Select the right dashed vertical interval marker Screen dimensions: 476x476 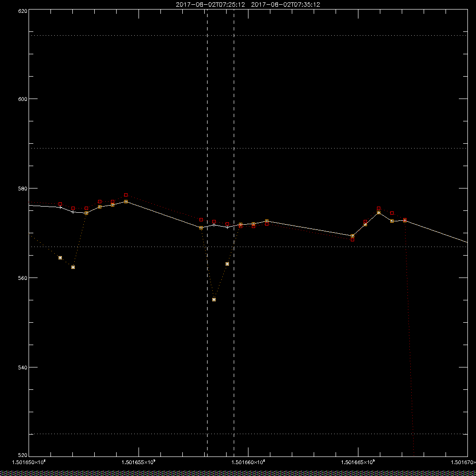pyautogui.click(x=234, y=233)
